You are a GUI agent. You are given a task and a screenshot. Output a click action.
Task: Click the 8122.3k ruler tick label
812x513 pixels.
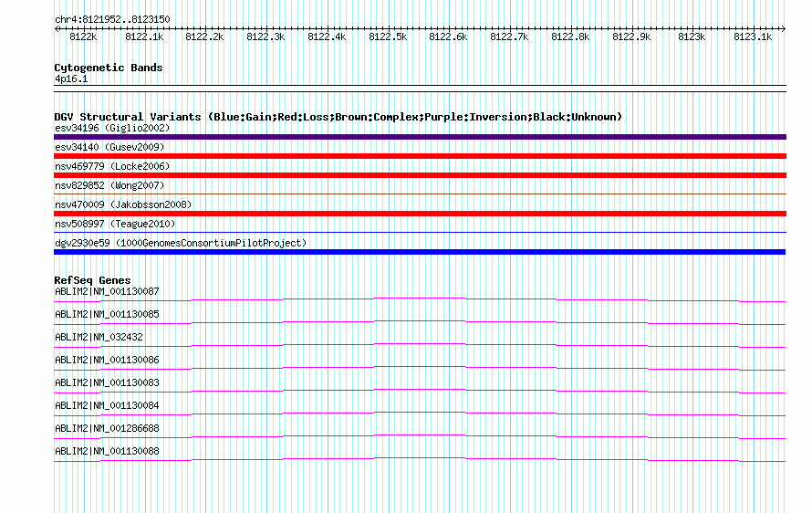[265, 37]
